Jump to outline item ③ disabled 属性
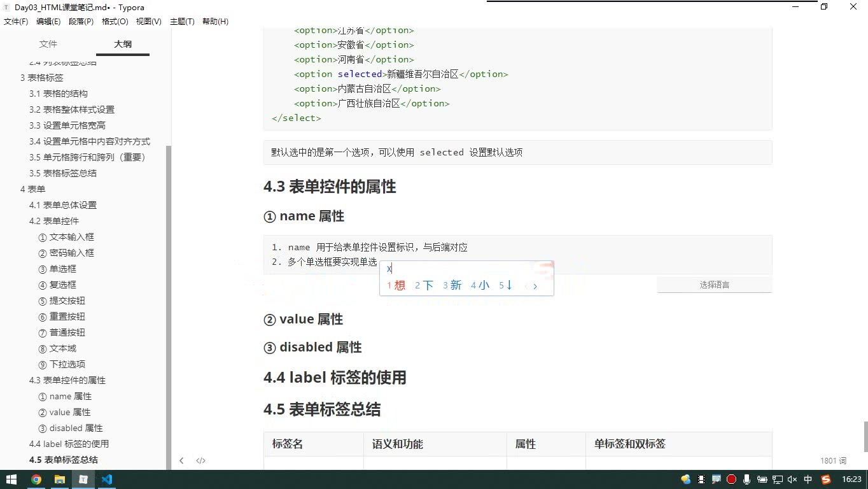 pyautogui.click(x=71, y=428)
